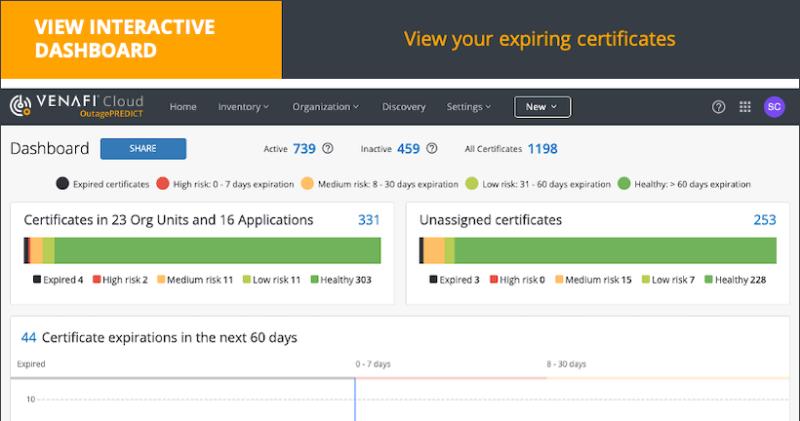Click the Venafi Cloud logo icon
Viewport: 800px width, 421px height.
[20, 106]
